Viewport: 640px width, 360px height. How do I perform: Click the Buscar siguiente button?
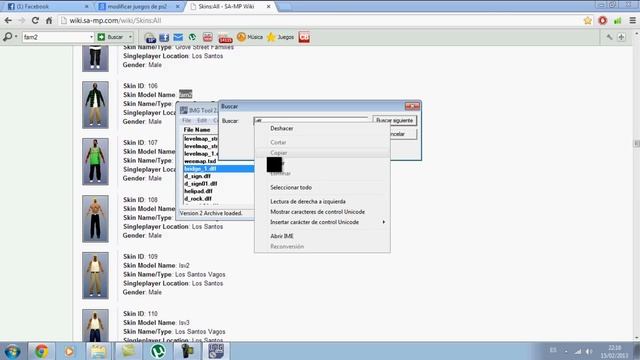pyautogui.click(x=394, y=120)
